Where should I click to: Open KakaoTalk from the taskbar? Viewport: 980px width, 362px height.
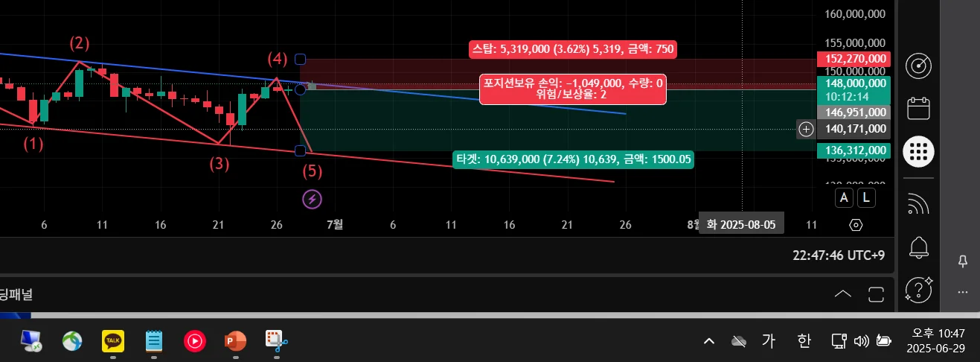click(113, 341)
